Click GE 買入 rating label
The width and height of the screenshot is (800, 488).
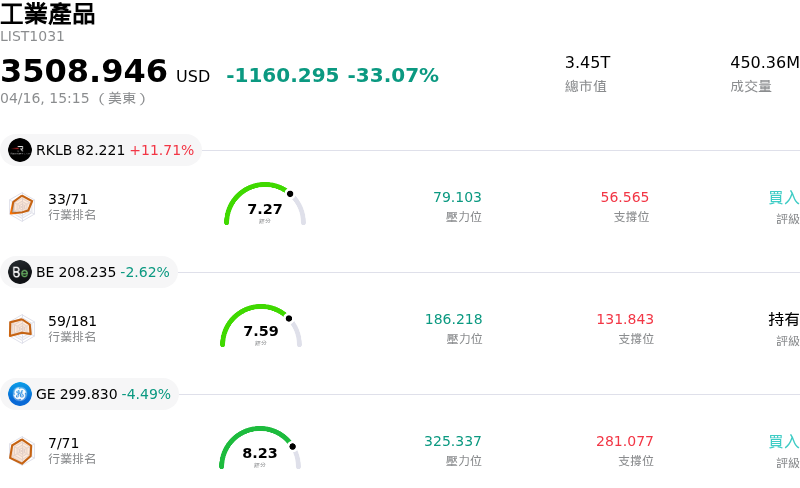click(783, 441)
